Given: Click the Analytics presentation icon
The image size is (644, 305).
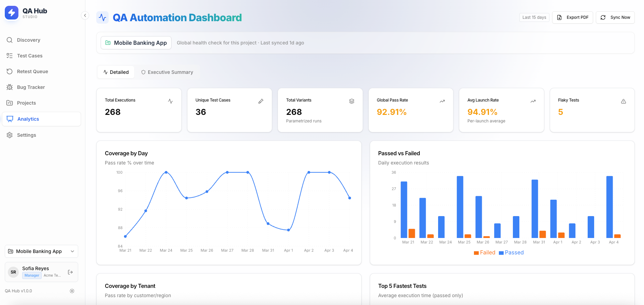Looking at the screenshot, I should (10, 119).
